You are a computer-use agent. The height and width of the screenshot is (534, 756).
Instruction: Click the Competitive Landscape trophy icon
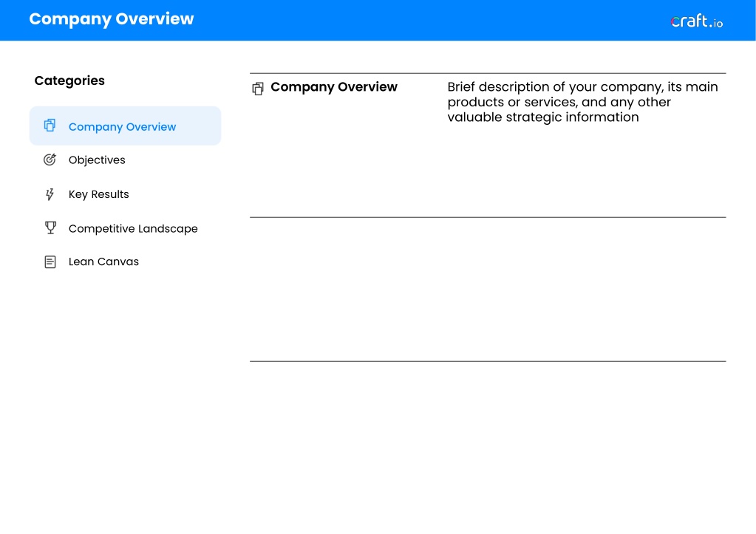coord(50,228)
